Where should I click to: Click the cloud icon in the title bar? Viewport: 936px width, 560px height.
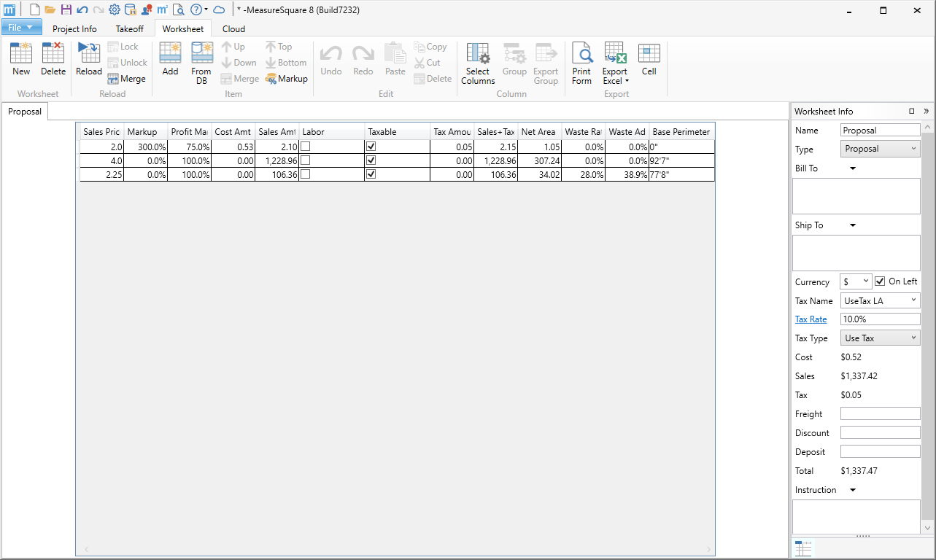coord(219,10)
